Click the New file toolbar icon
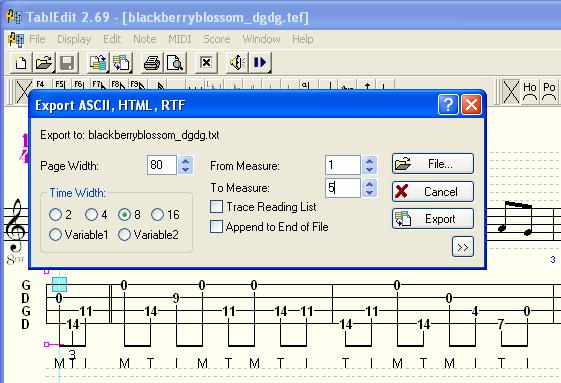Image resolution: width=561 pixels, height=383 pixels. click(x=21, y=63)
